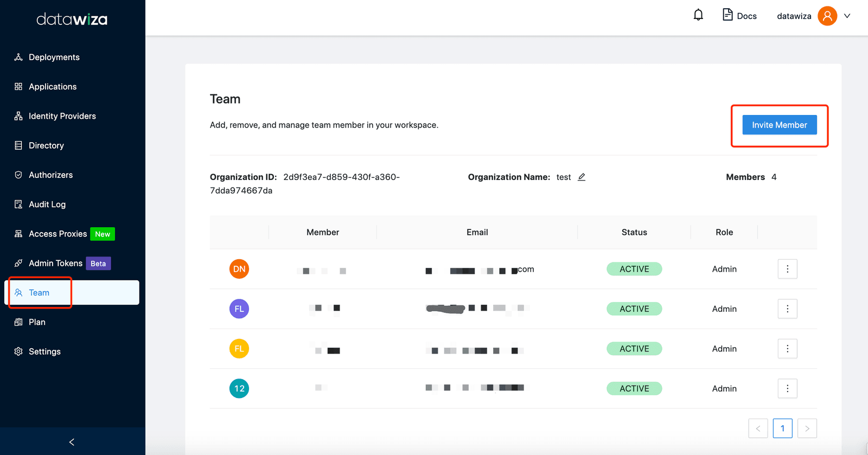Click the teal 12 member avatar
The height and width of the screenshot is (455, 868).
pos(239,388)
